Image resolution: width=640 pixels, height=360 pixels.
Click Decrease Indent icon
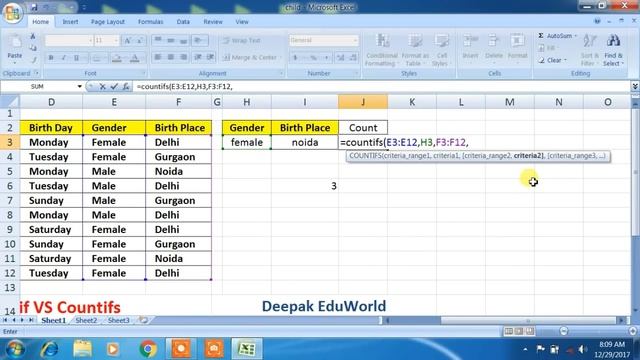(x=198, y=58)
